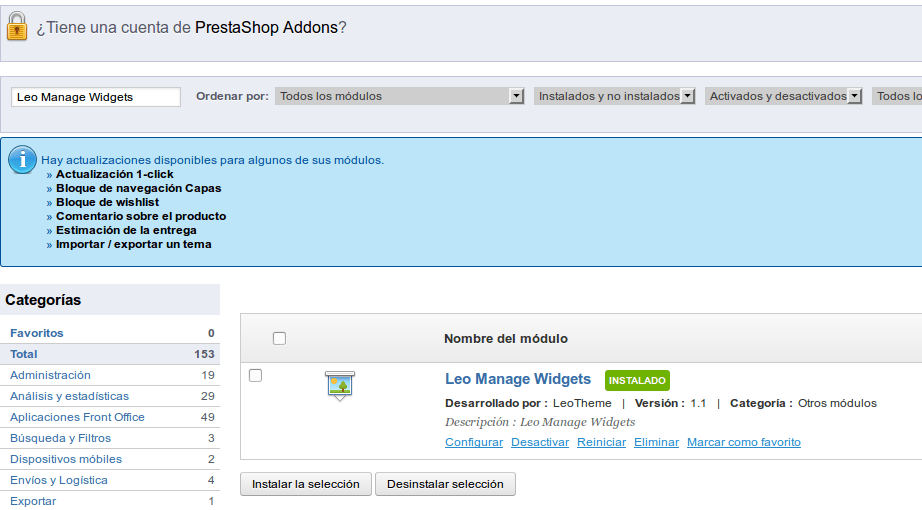922x510 pixels.
Task: Open the 'Instalados y no instalados' dropdown
Action: (x=614, y=96)
